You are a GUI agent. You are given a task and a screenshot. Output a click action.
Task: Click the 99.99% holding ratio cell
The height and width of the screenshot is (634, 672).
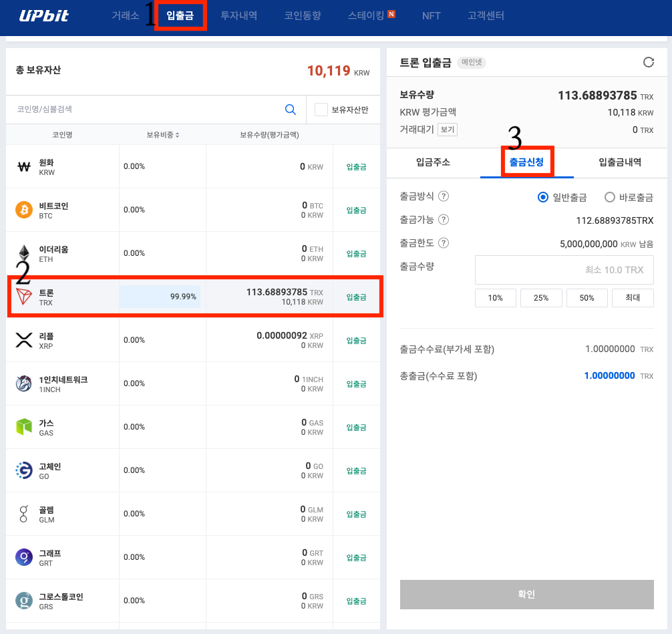coord(160,297)
